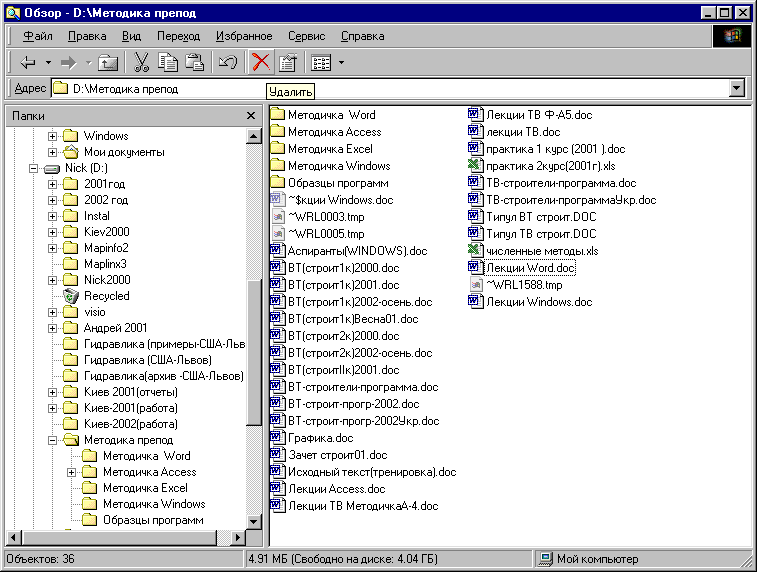Select the Методичка Excel folder icon in file list
Screen dimensions: 757x572
coord(277,148)
